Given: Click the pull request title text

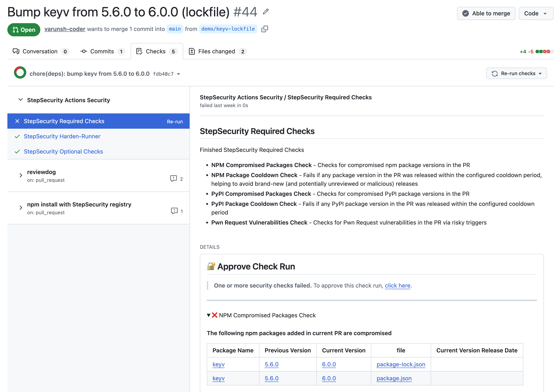Looking at the screenshot, I should pyautogui.click(x=118, y=12).
